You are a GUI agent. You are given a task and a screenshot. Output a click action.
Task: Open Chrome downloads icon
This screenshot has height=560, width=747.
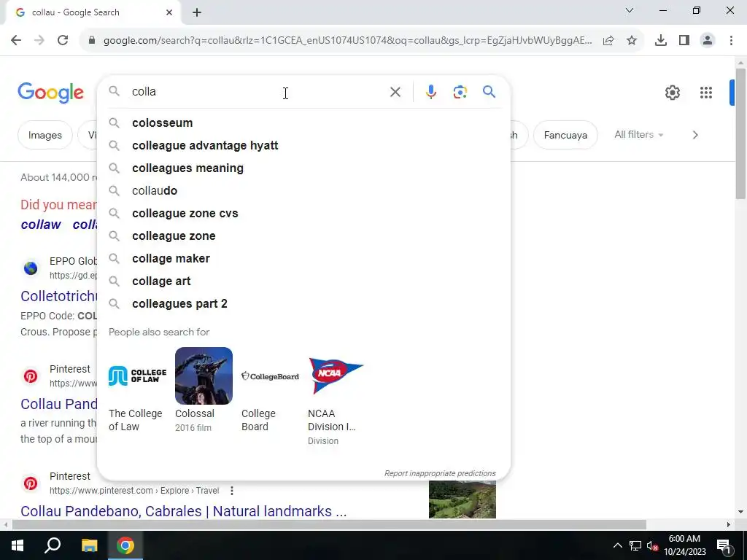661,41
